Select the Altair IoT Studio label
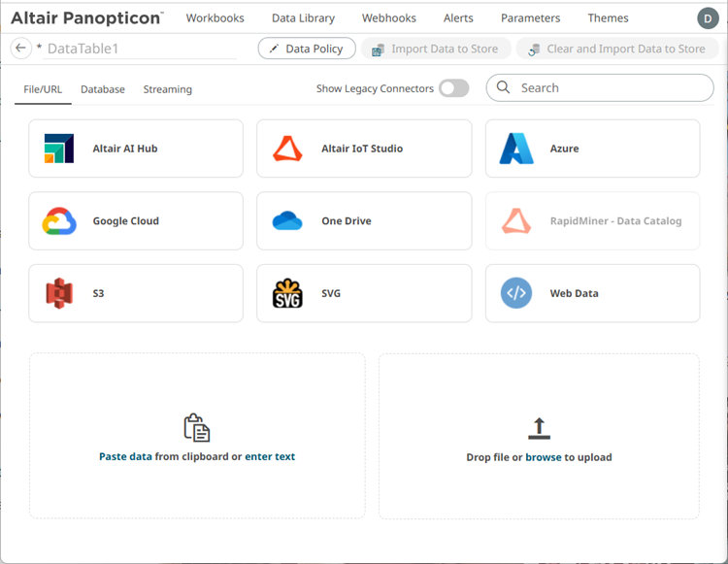The width and height of the screenshot is (728, 564). click(362, 149)
